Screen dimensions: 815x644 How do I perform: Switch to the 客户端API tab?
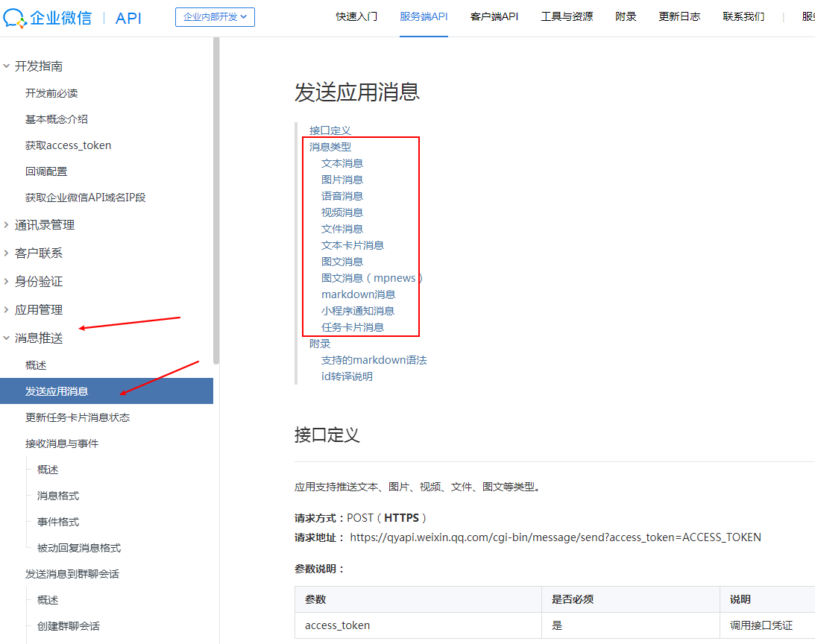coord(493,16)
